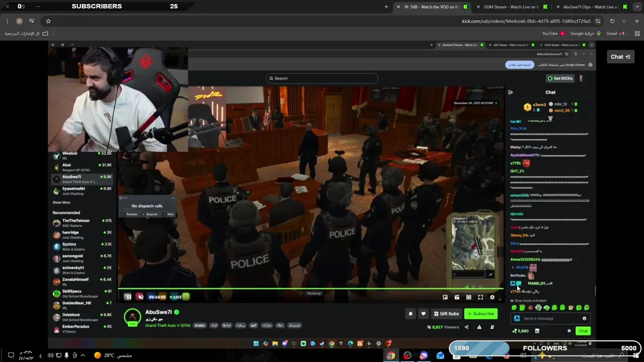Pause the video player

[128, 297]
